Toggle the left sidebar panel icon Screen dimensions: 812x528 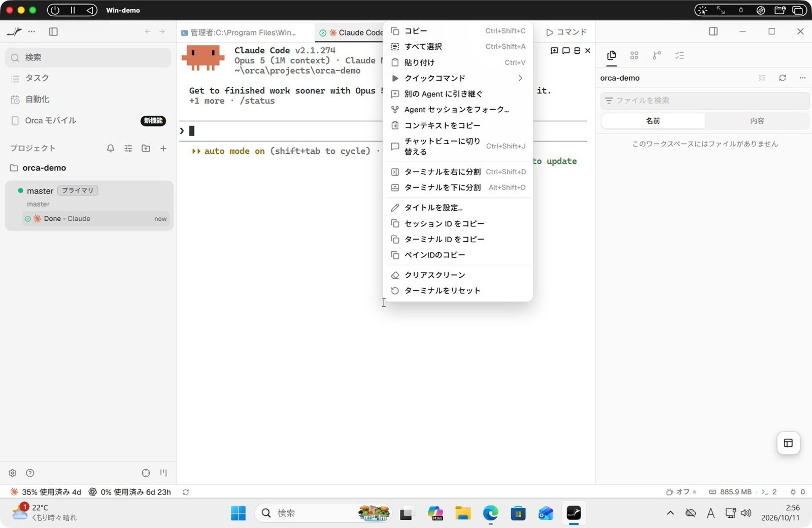[53, 31]
